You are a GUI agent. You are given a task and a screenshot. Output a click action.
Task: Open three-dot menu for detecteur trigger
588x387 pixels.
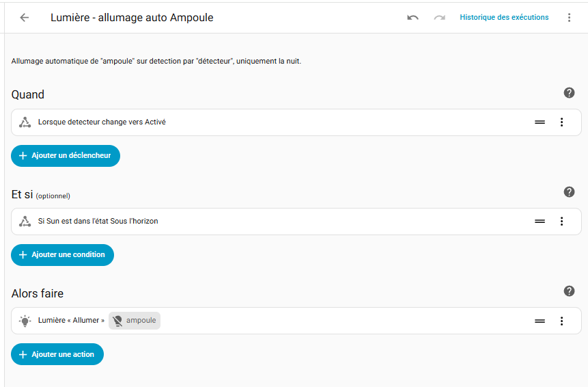tap(561, 122)
